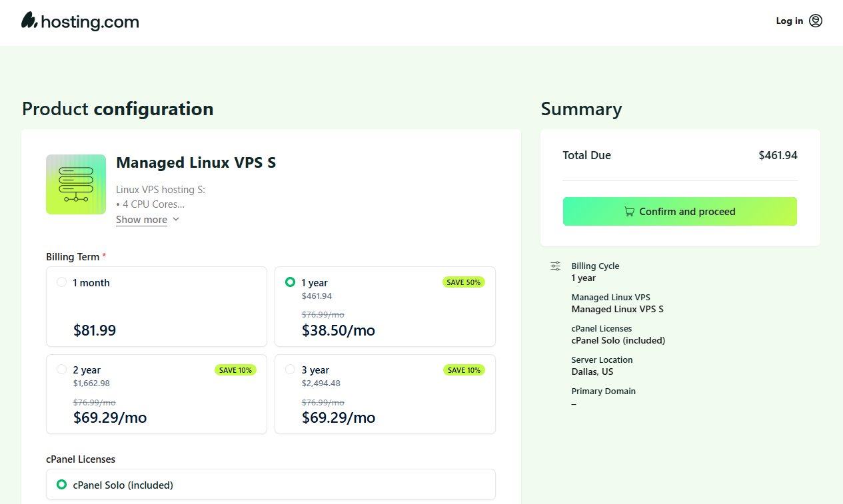Open the Log in link
This screenshot has height=504, width=843.
click(790, 21)
